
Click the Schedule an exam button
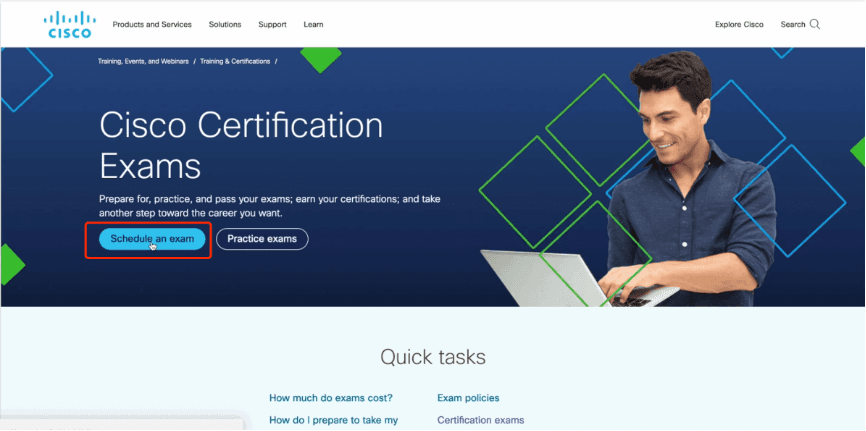[x=152, y=239]
